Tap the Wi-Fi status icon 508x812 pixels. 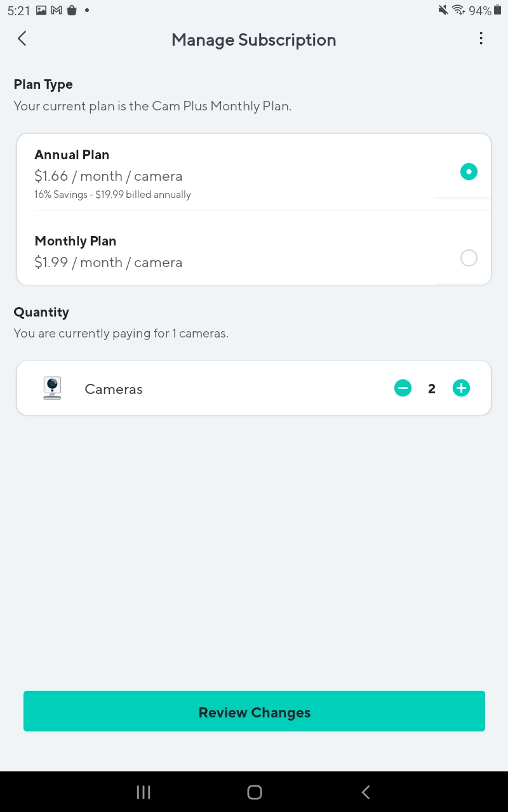click(458, 10)
